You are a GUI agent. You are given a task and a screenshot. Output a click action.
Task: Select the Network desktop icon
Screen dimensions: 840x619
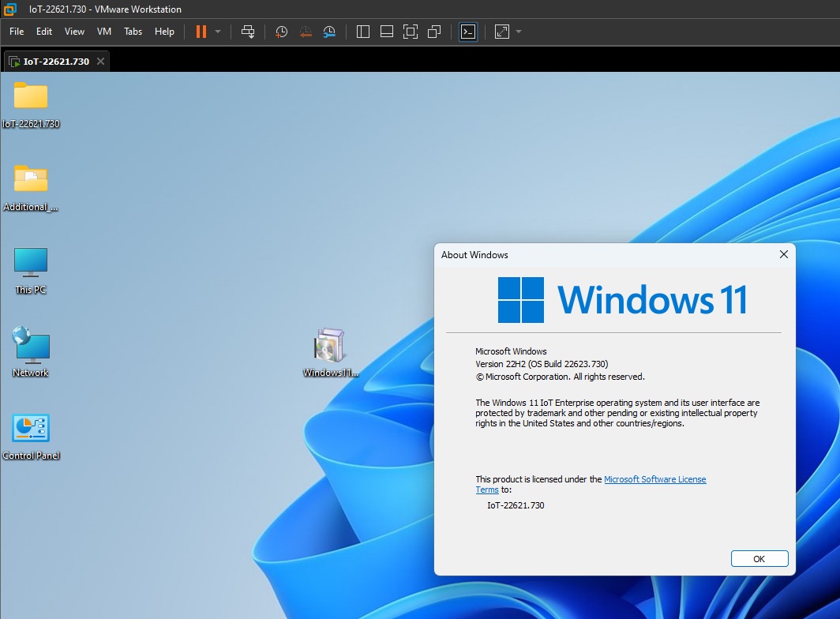point(31,352)
